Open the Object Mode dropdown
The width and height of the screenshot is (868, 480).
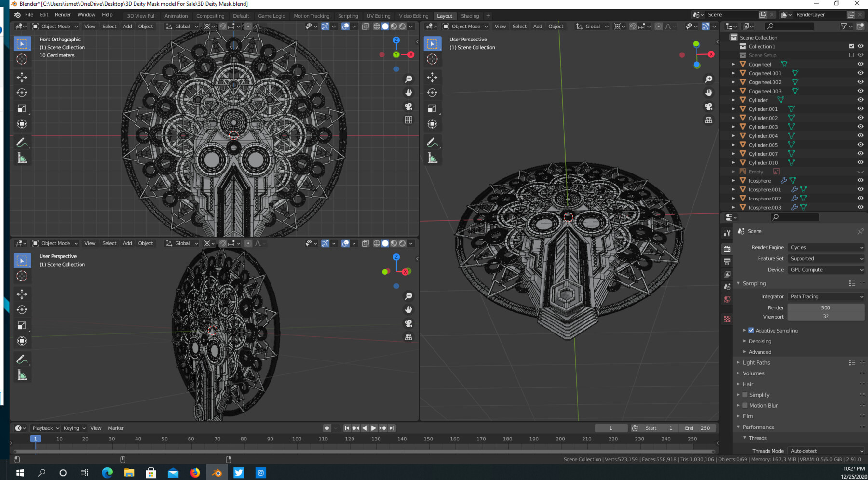point(54,26)
